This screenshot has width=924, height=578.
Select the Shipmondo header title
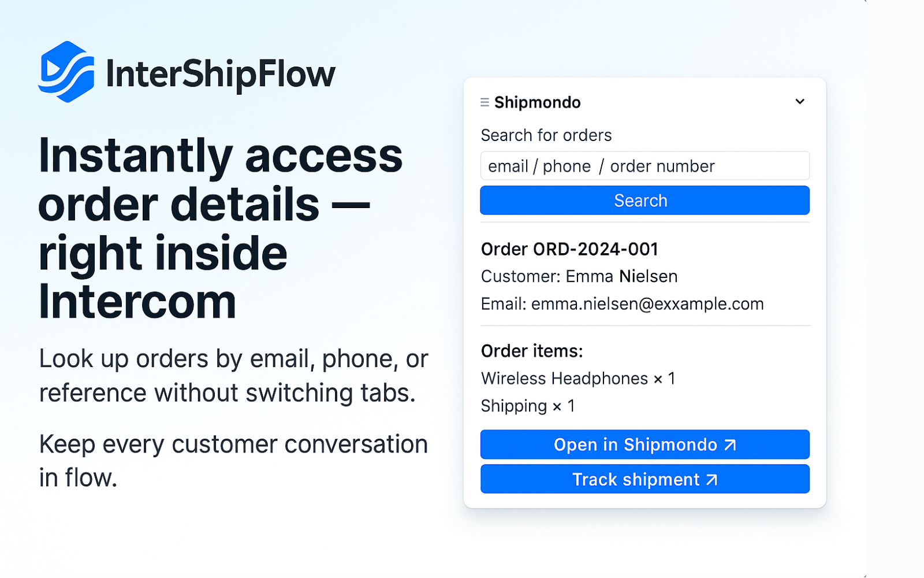coord(536,102)
